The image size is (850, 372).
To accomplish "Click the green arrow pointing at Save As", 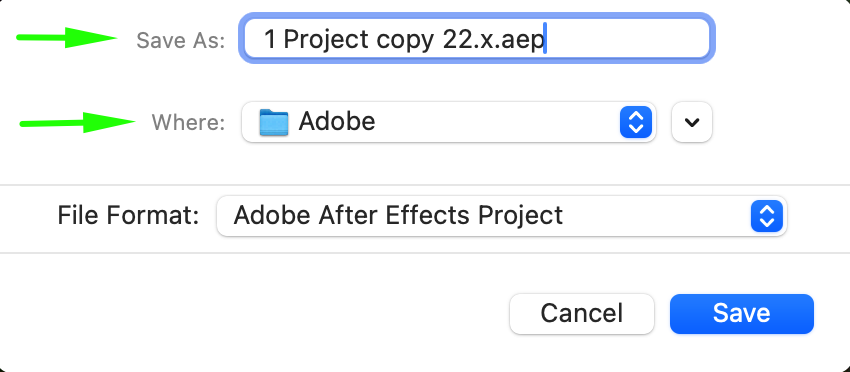I will point(67,37).
